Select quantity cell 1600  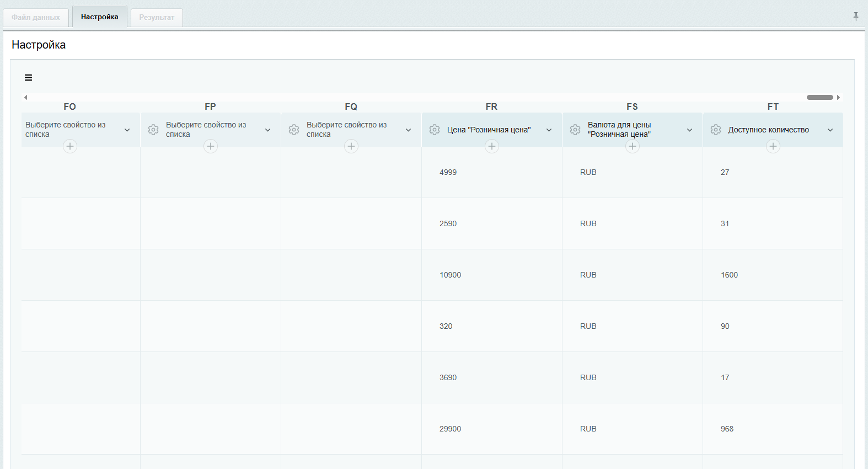[x=773, y=275]
